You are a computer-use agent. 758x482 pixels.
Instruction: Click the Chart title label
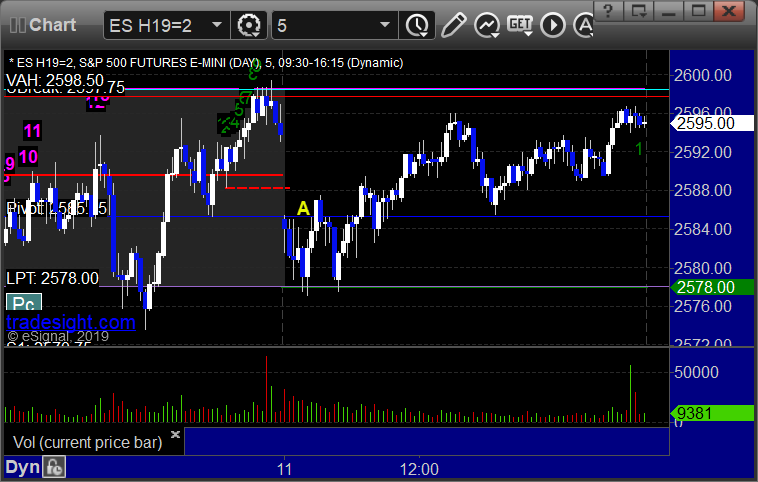coord(52,25)
